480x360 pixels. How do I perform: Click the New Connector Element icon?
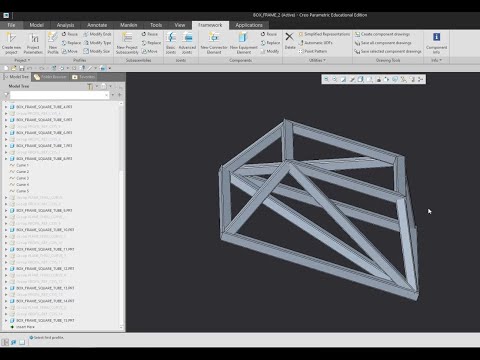pos(214,38)
